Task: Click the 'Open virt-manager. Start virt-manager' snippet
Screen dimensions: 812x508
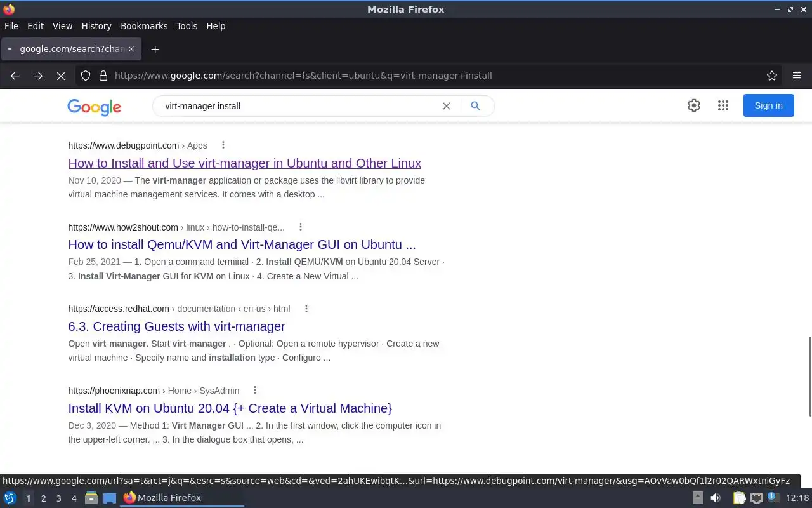Action: coord(254,351)
